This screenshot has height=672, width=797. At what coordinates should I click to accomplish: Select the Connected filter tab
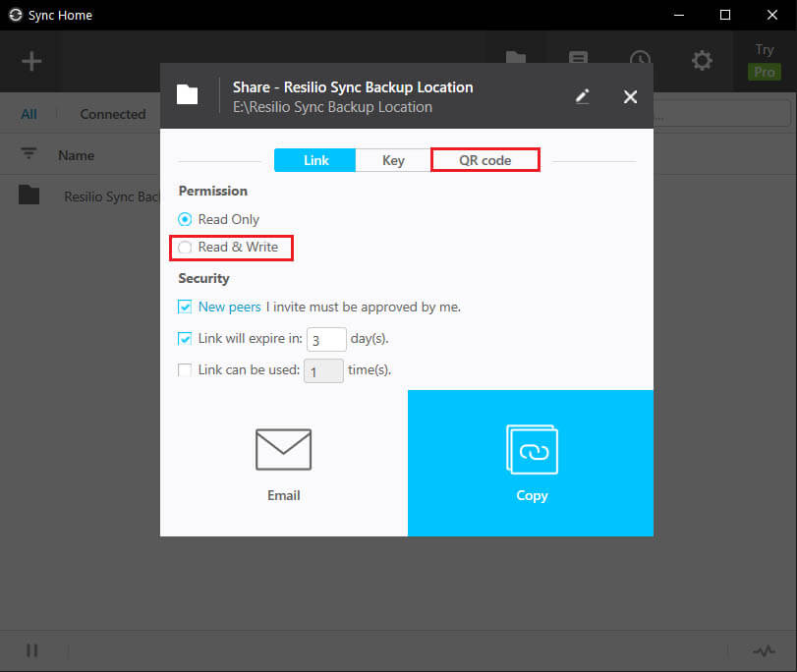pos(113,114)
